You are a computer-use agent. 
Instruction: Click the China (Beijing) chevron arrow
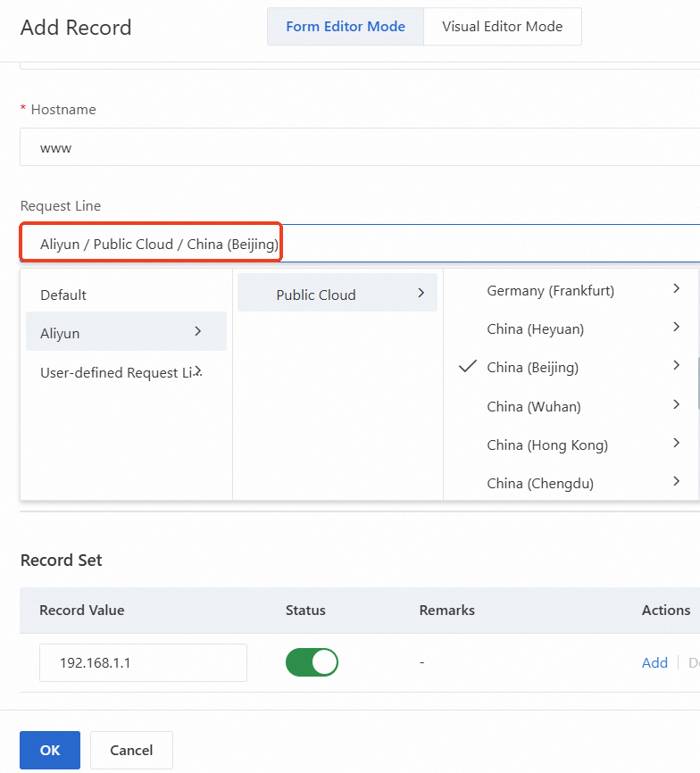click(x=677, y=366)
